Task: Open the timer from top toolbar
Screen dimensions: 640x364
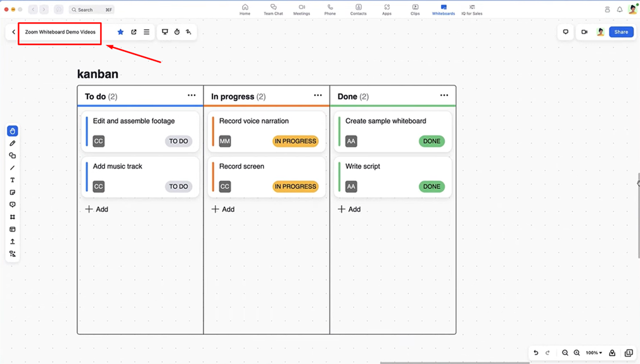Action: (x=177, y=32)
